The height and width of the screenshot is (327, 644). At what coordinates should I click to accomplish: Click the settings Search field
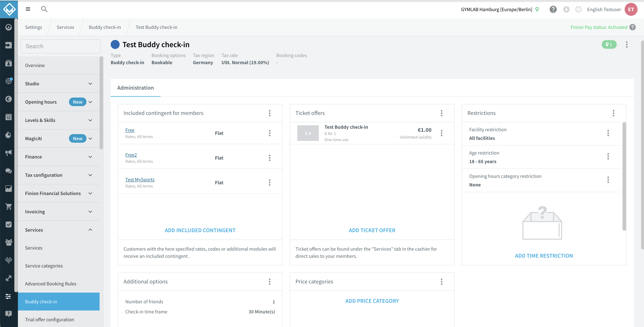coord(61,46)
